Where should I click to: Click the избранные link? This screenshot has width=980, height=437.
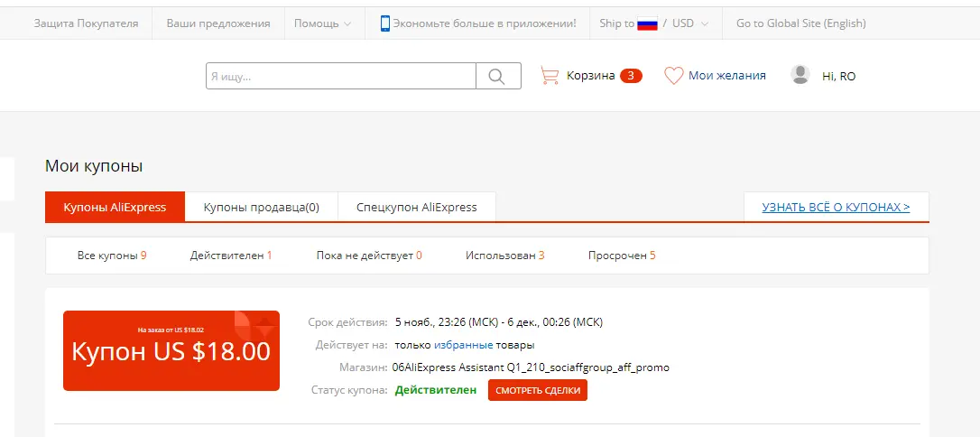tap(464, 345)
